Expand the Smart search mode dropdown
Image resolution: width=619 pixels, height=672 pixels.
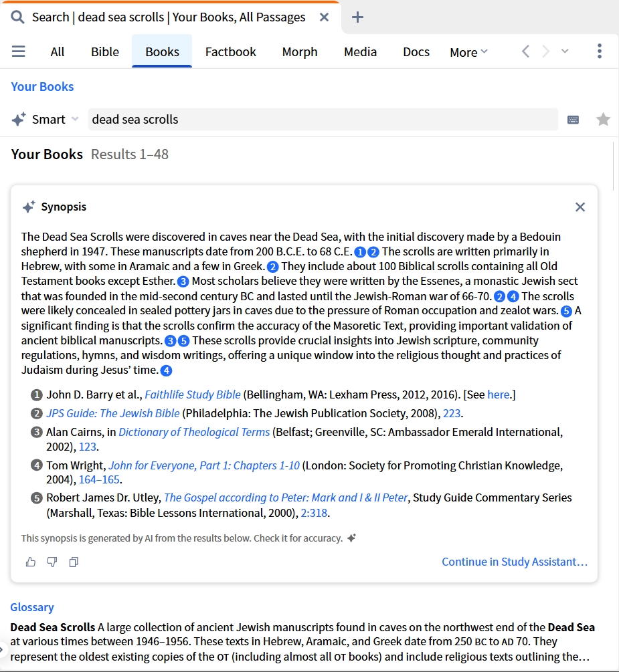pyautogui.click(x=75, y=119)
